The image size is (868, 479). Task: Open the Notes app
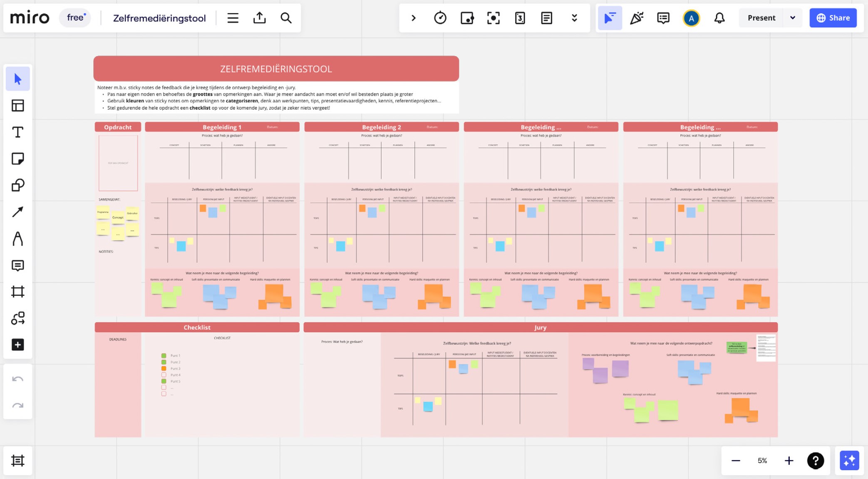(x=546, y=18)
